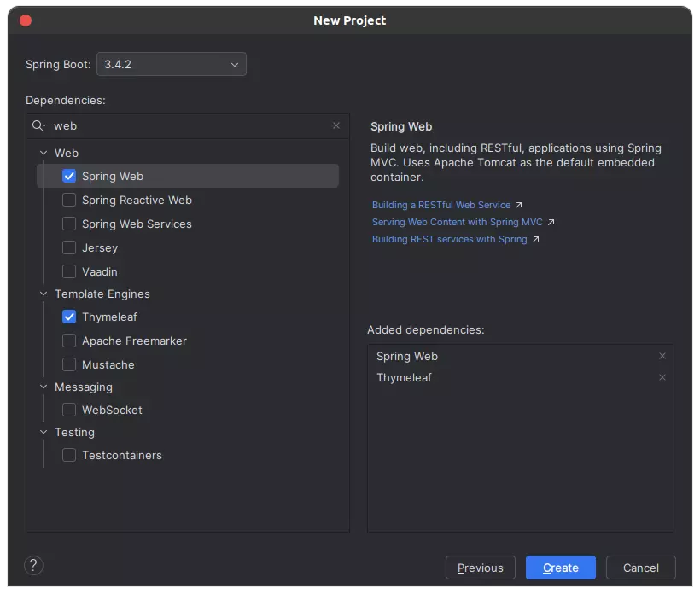Viewport: 700px width, 594px height.
Task: Select the Mustache row label
Action: (108, 364)
